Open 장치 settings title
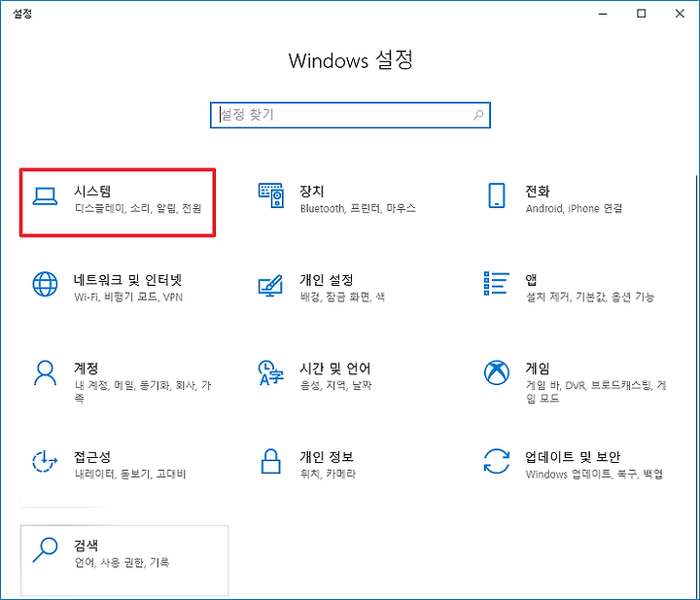 point(312,191)
